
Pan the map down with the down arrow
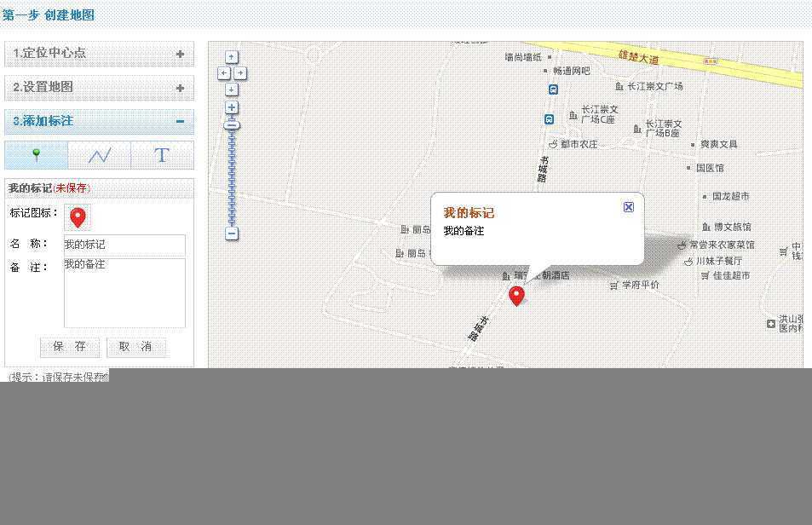[231, 89]
